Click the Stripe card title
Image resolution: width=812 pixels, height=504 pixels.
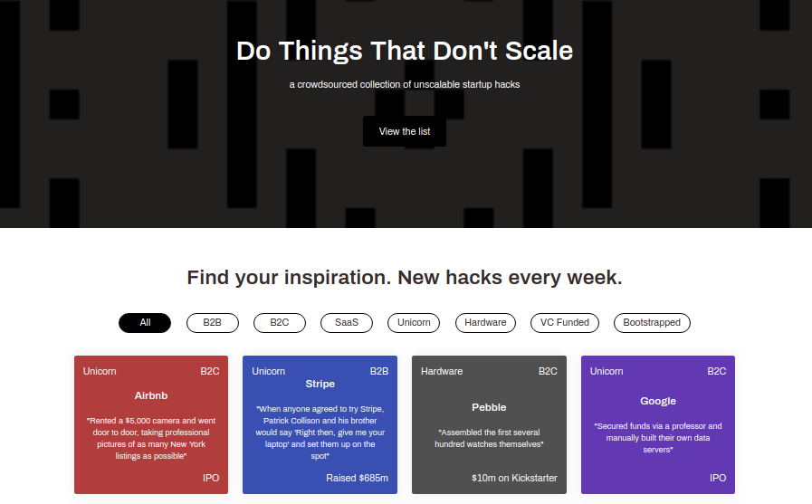tap(320, 384)
